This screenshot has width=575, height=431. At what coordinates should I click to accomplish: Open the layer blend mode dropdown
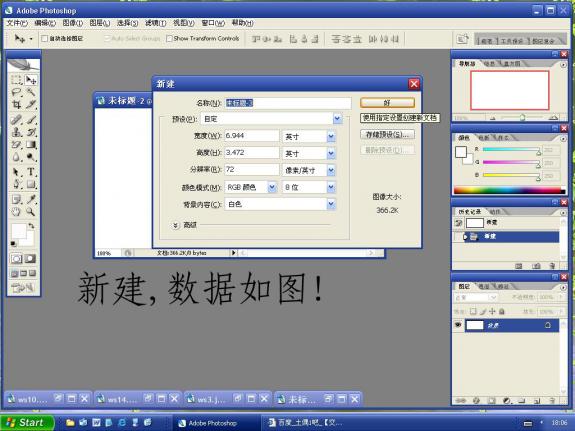476,297
